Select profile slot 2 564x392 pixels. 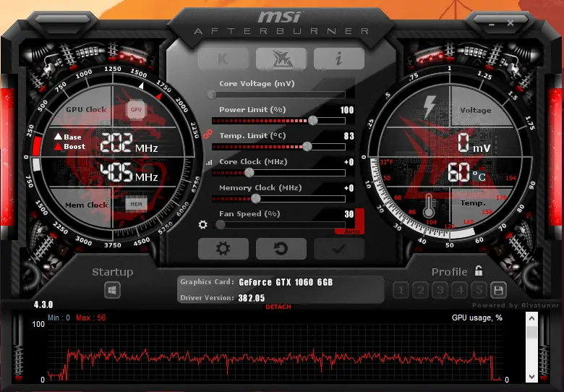[x=421, y=290]
